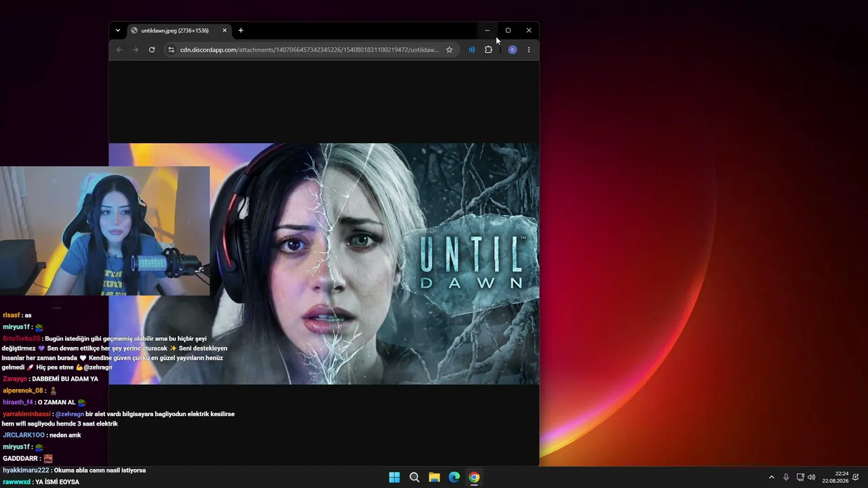Image resolution: width=868 pixels, height=488 pixels.
Task: Show hidden system tray icons
Action: tap(771, 477)
